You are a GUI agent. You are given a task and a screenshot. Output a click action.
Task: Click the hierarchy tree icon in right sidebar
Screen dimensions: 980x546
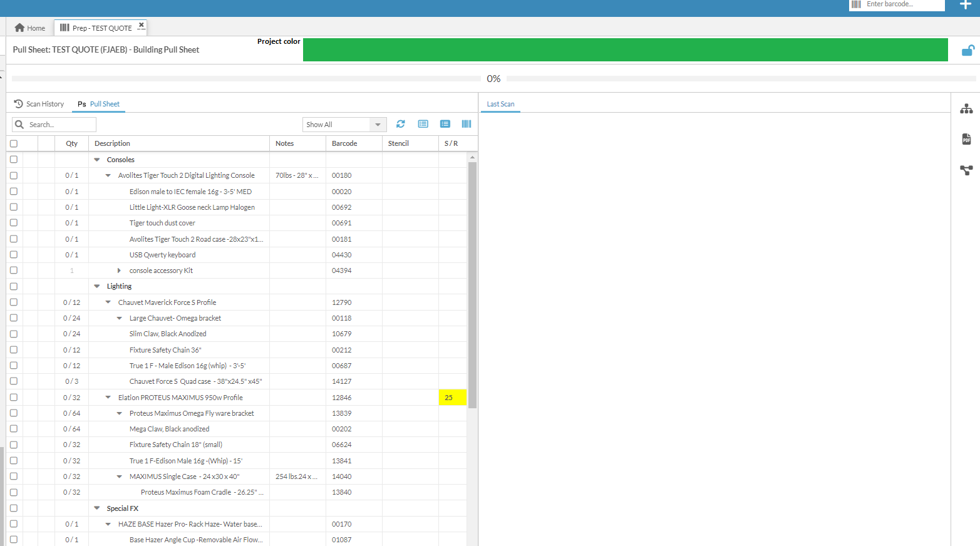point(966,109)
